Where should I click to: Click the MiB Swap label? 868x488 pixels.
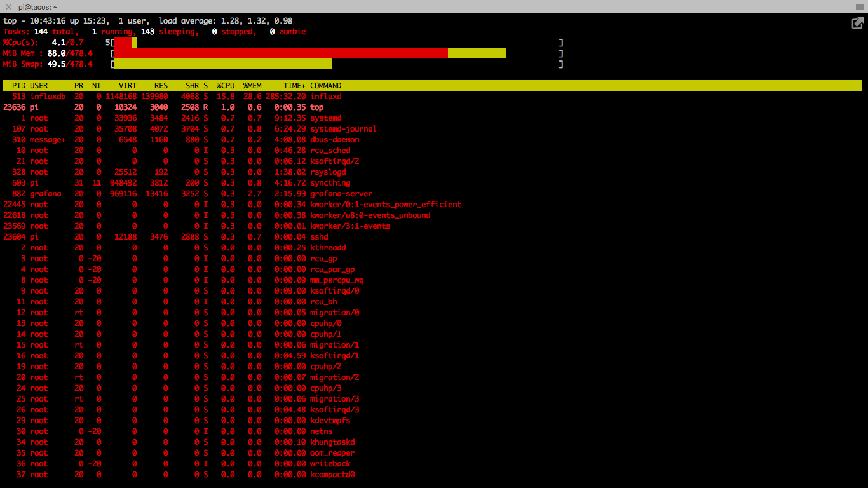point(24,64)
